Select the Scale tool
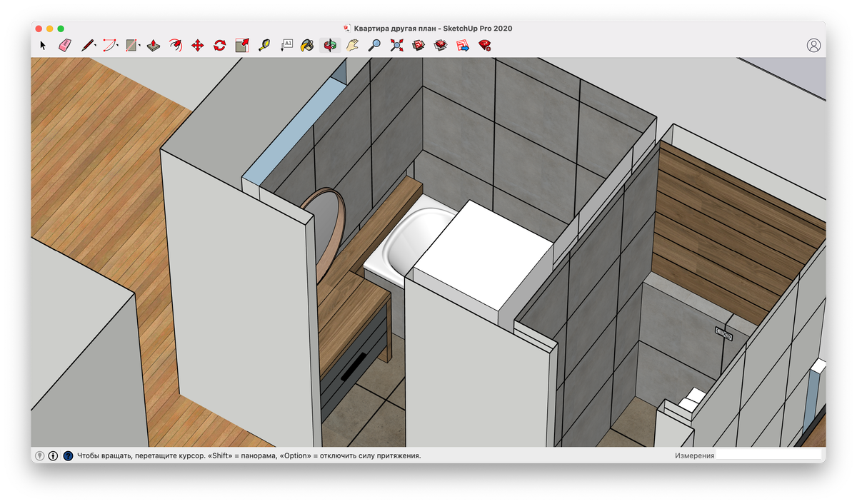Viewport: 857px width, 504px height. pos(241,45)
